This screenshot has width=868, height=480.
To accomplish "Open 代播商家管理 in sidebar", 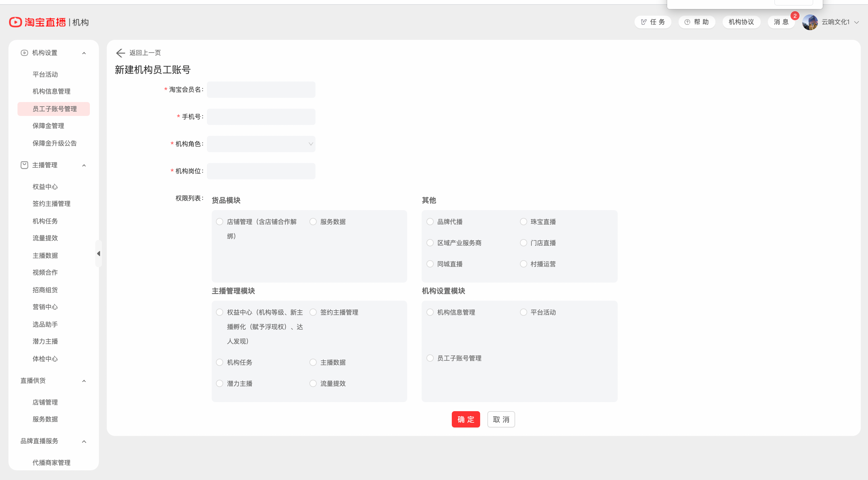I will (x=52, y=463).
